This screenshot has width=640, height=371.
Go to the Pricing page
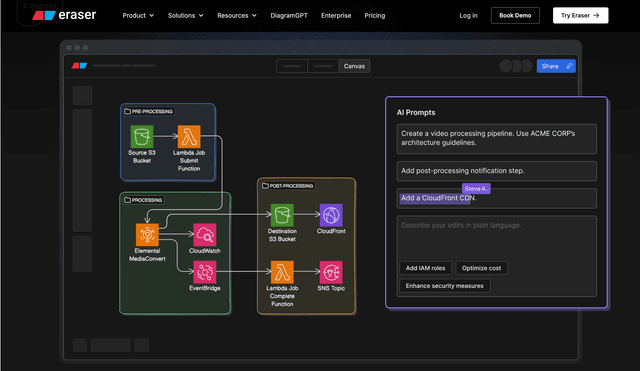tap(375, 16)
